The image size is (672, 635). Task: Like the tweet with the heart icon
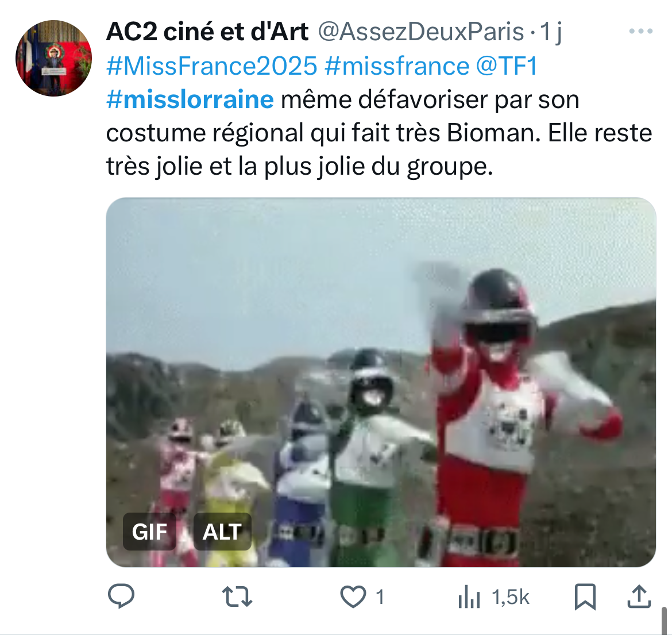(353, 597)
